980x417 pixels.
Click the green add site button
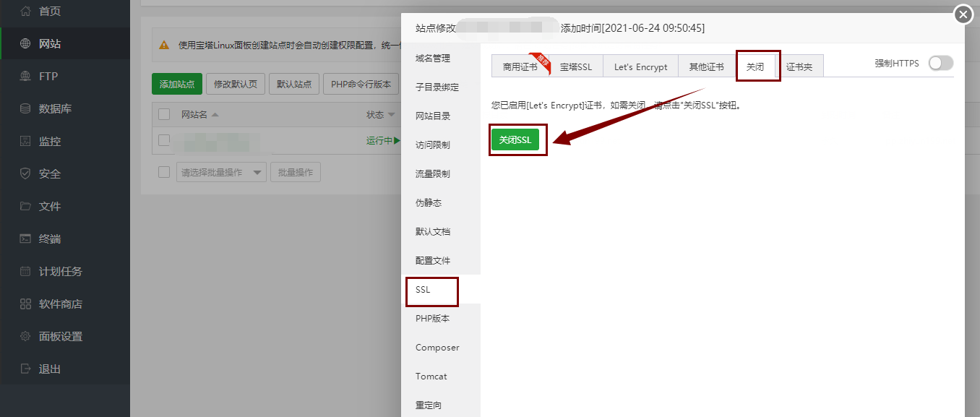(x=177, y=84)
